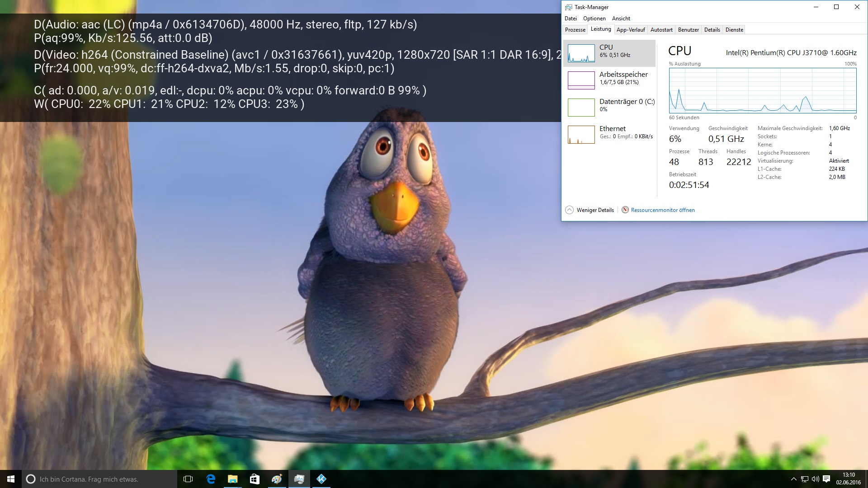
Task: Open the Autostart tab
Action: tap(661, 30)
